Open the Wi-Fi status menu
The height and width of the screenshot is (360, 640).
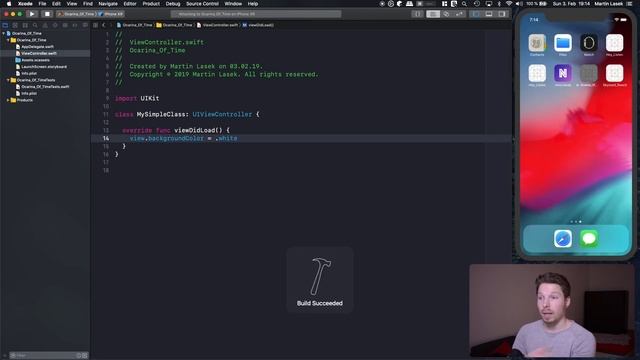click(509, 4)
